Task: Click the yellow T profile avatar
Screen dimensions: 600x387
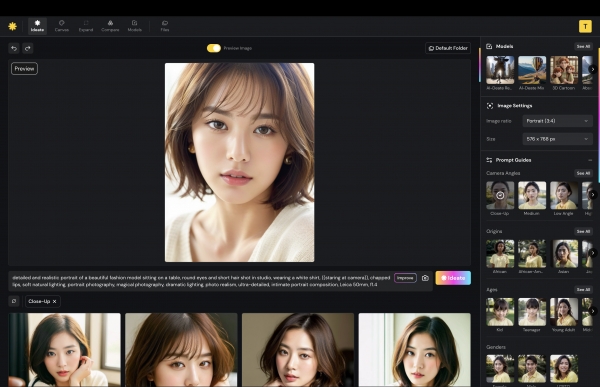Action: click(585, 26)
